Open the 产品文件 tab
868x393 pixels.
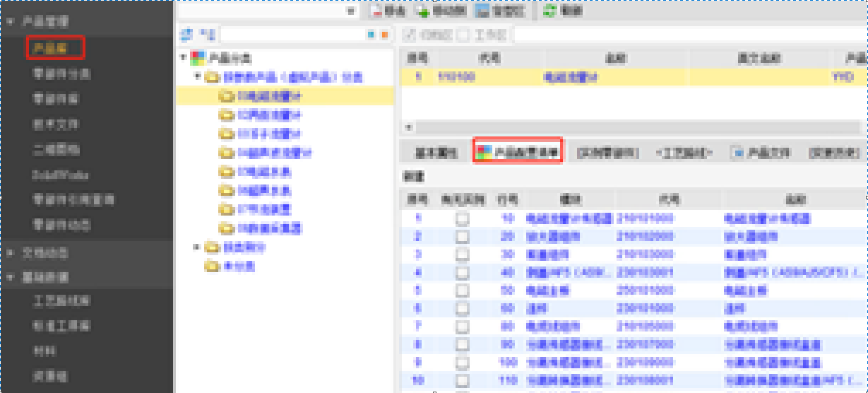(x=761, y=153)
